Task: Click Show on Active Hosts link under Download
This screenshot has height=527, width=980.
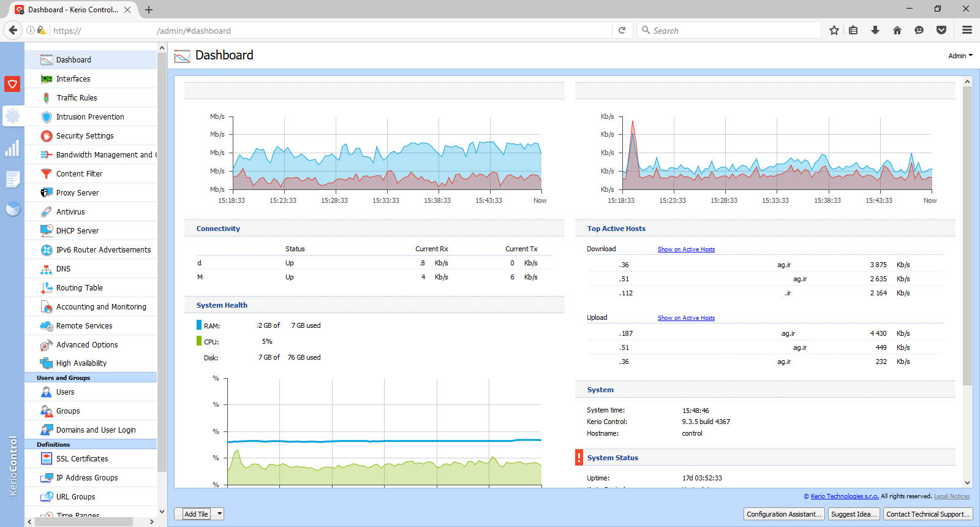Action: click(686, 249)
